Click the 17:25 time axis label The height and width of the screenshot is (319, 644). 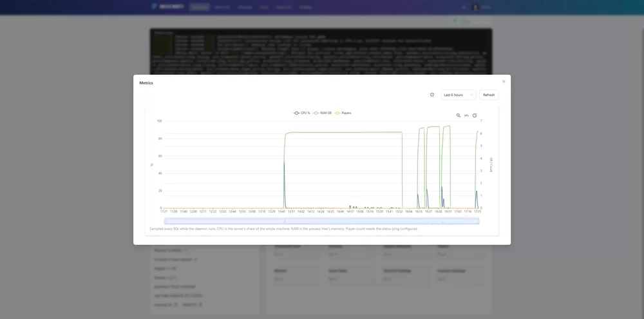(477, 212)
